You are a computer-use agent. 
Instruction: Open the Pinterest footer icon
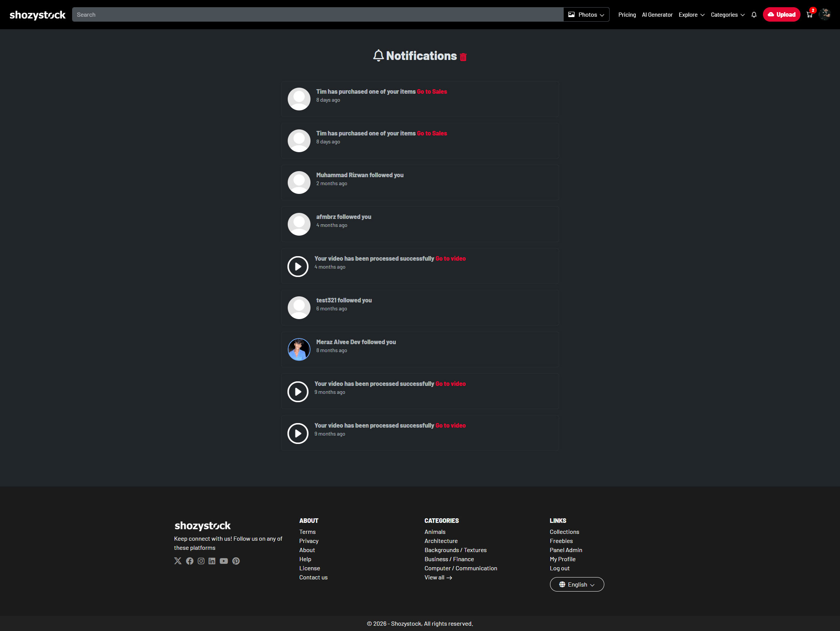coord(236,561)
